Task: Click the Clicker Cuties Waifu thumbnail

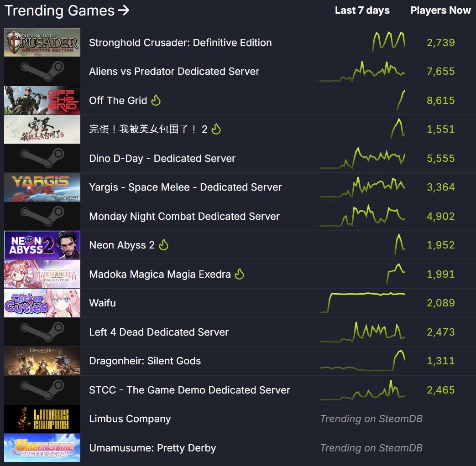Action: tap(42, 303)
